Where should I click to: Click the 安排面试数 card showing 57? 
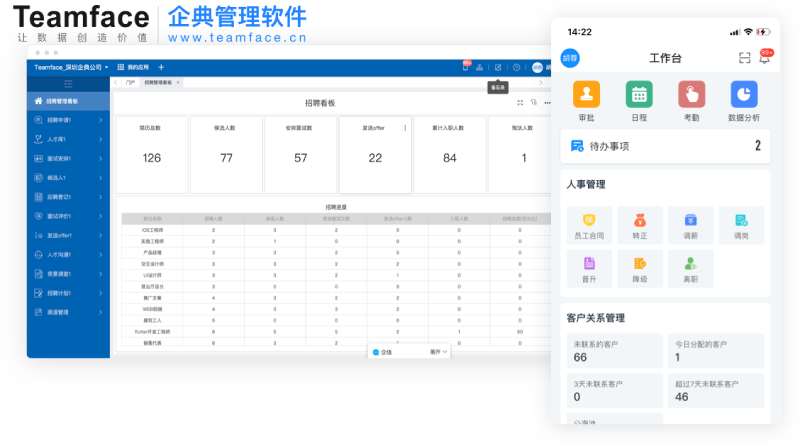[301, 155]
